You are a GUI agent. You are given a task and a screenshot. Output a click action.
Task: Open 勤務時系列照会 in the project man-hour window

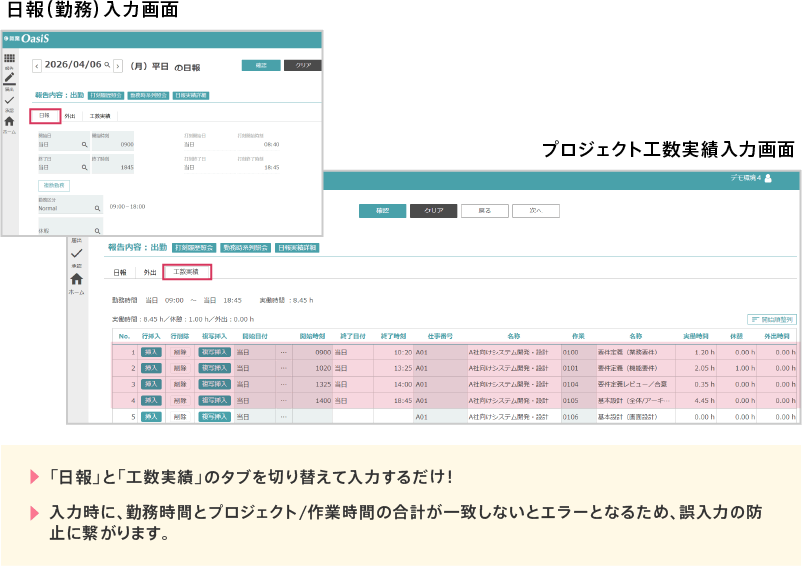click(x=245, y=248)
